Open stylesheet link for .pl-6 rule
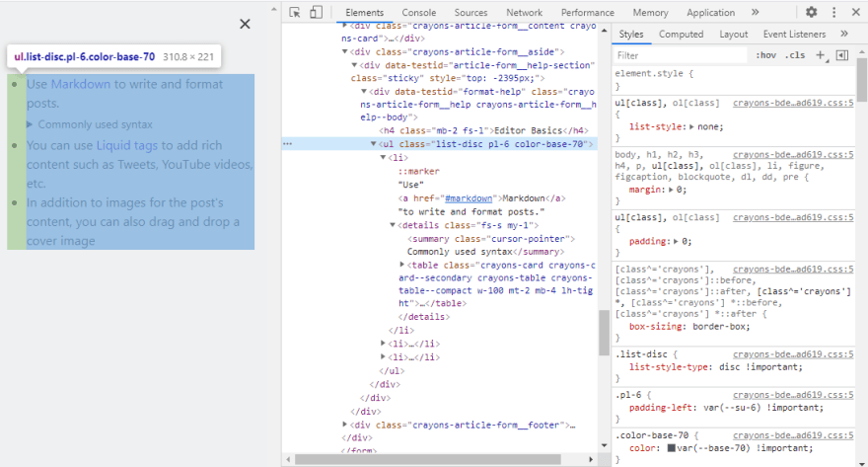The height and width of the screenshot is (467, 868). tap(793, 394)
